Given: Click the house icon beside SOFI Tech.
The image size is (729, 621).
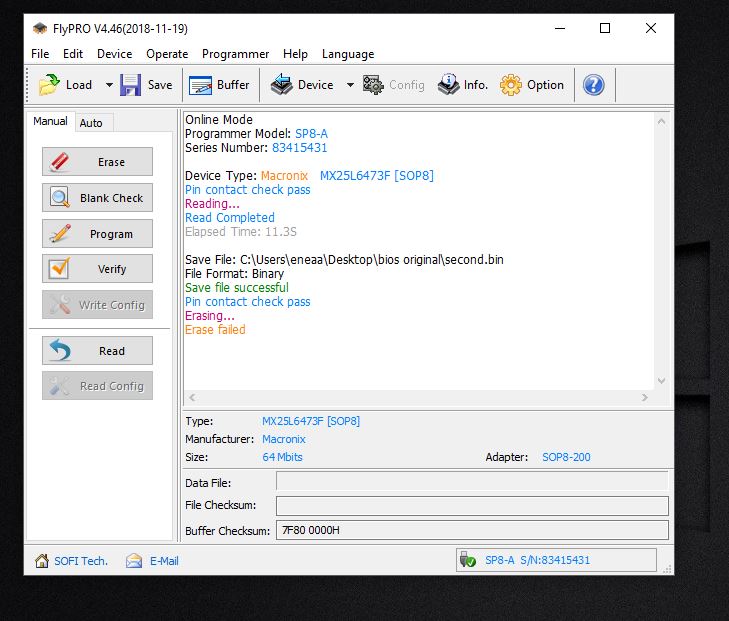Looking at the screenshot, I should [42, 561].
